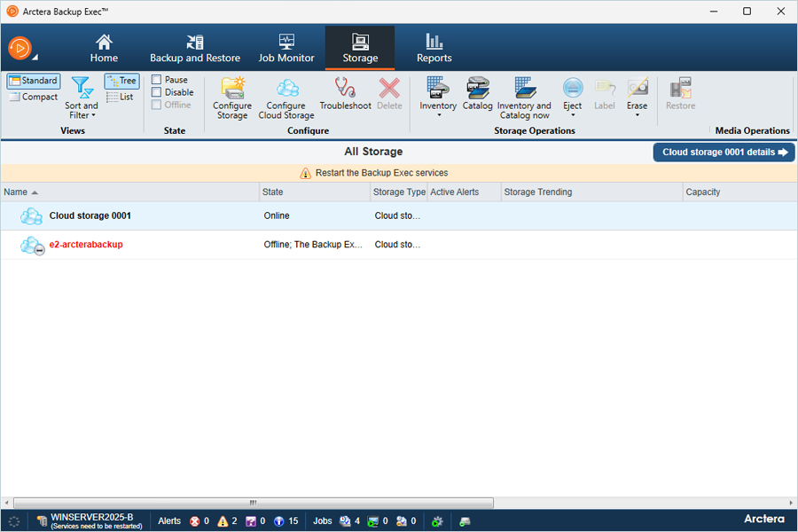Click the WINSERVER2025-B server name text
The image size is (798, 532).
pos(91,517)
